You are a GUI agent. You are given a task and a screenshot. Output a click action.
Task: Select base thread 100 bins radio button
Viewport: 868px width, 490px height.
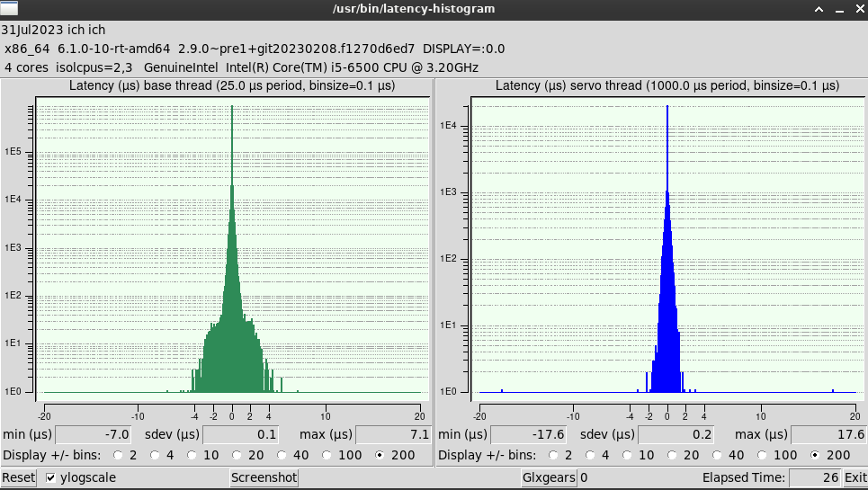click(x=327, y=455)
